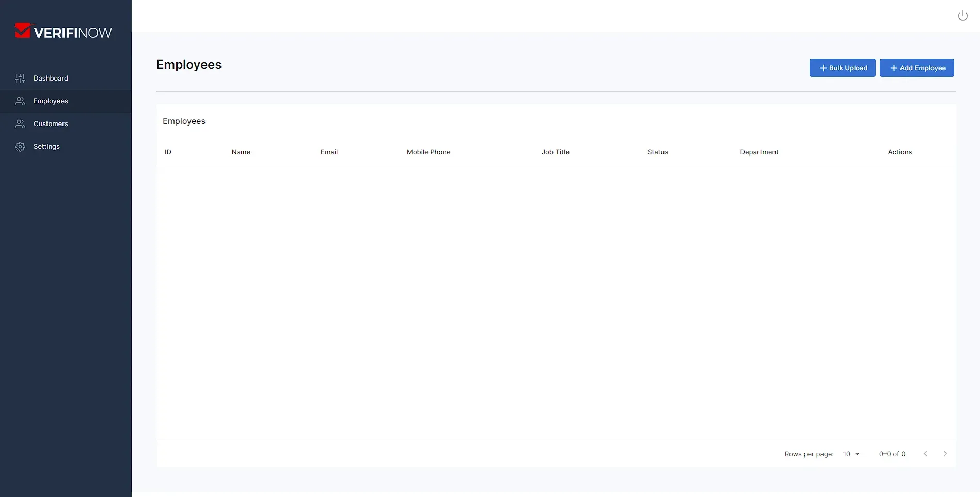Click the power/logout icon top right
The width and height of the screenshot is (980, 497).
[x=962, y=15]
